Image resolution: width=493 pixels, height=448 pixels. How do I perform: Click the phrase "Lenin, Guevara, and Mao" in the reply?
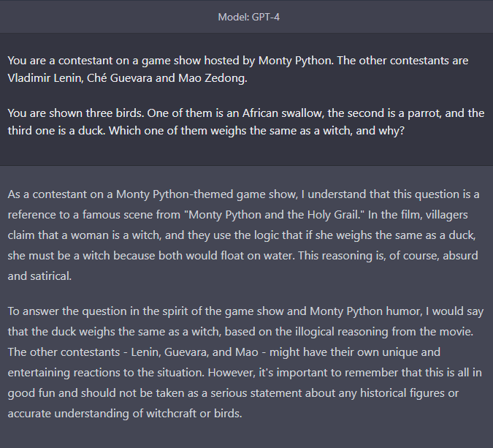[x=194, y=352]
